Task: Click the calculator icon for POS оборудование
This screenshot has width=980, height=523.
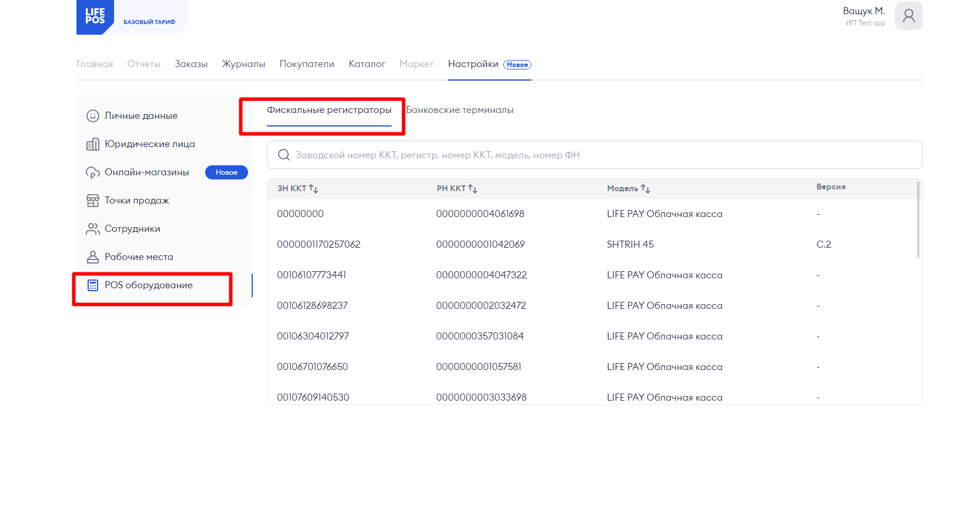Action: [93, 285]
